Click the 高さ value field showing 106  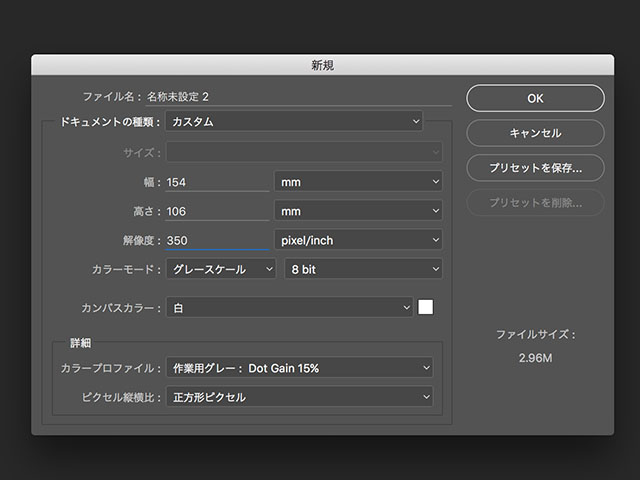(x=217, y=211)
